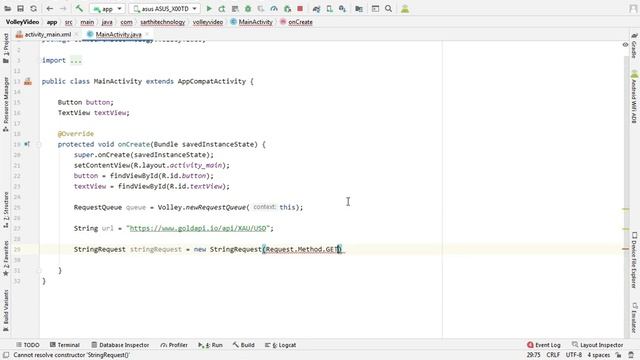Open the Terminal tool window
This screenshot has width=640, height=360.
(x=64, y=345)
